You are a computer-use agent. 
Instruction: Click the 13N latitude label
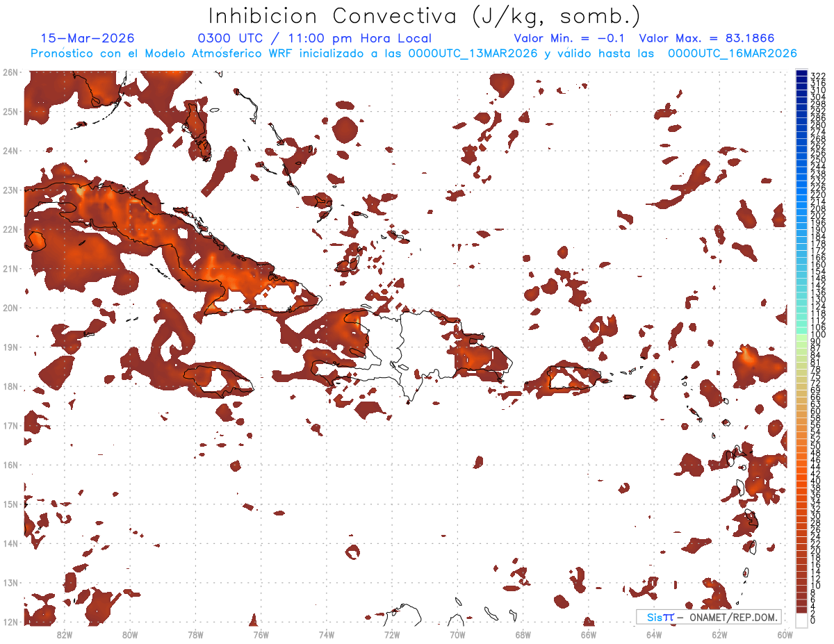point(10,582)
